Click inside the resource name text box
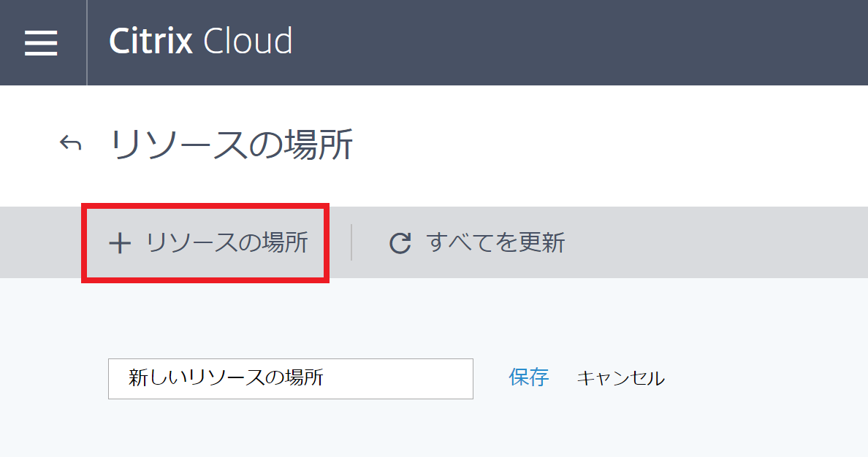 tap(291, 378)
